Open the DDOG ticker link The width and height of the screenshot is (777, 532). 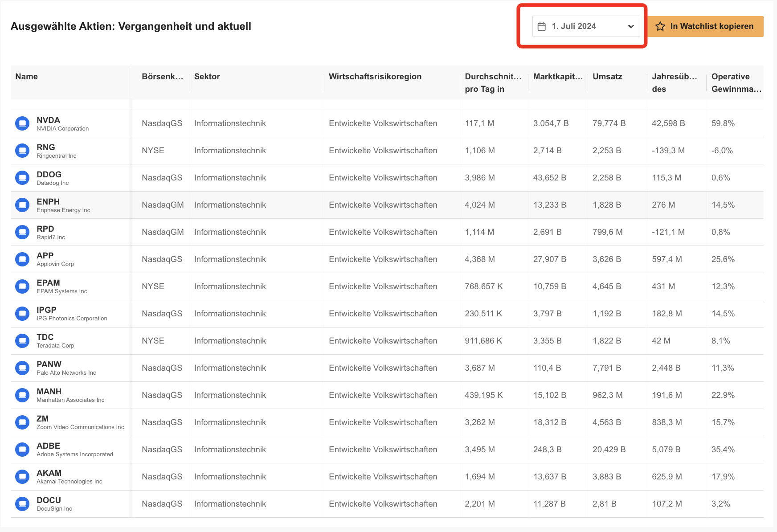coord(49,175)
